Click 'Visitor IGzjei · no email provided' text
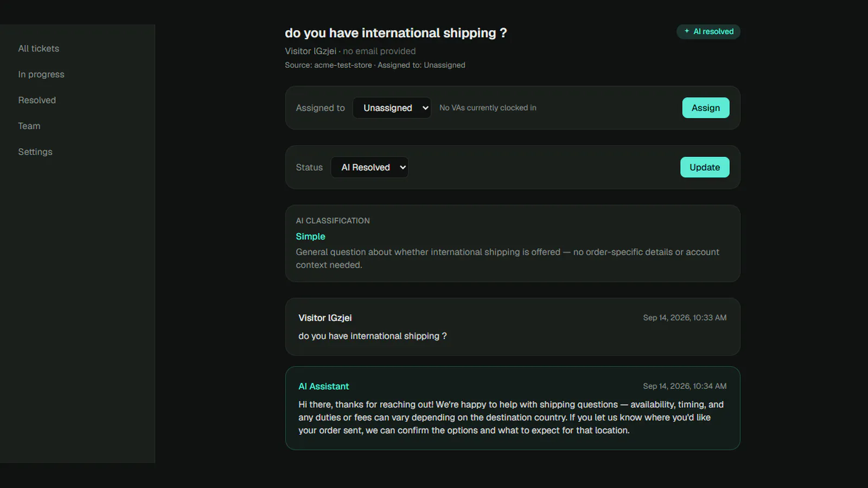 (x=350, y=51)
